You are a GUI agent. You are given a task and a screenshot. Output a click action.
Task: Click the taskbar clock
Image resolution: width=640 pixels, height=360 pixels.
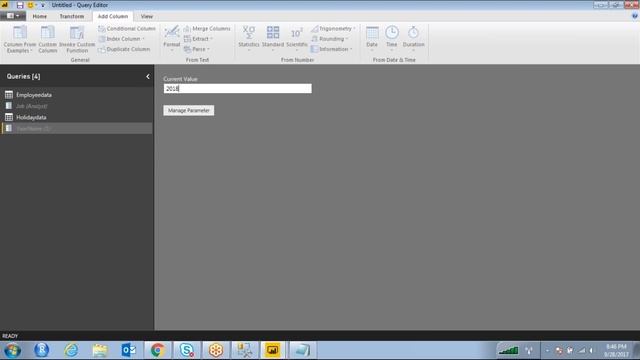click(x=616, y=350)
